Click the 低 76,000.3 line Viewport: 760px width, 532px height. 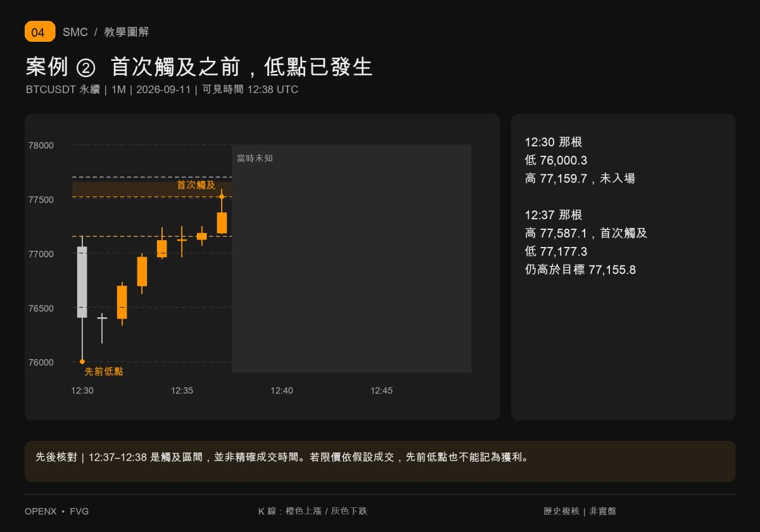pos(556,160)
